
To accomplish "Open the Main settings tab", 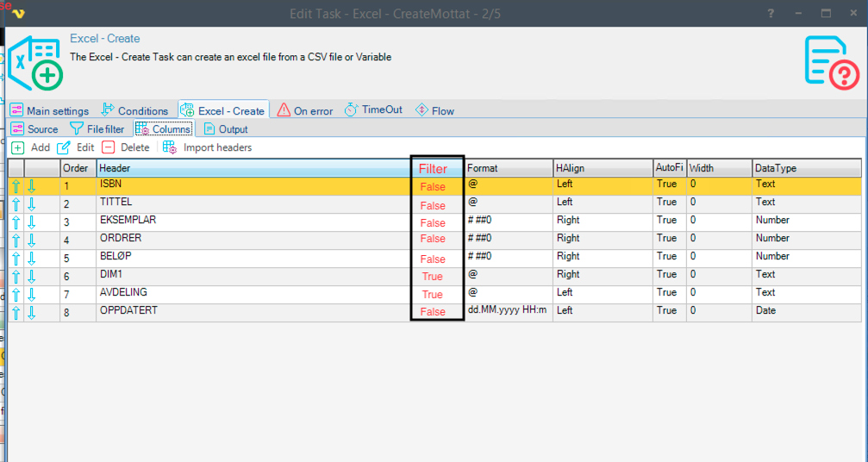I will click(x=49, y=110).
